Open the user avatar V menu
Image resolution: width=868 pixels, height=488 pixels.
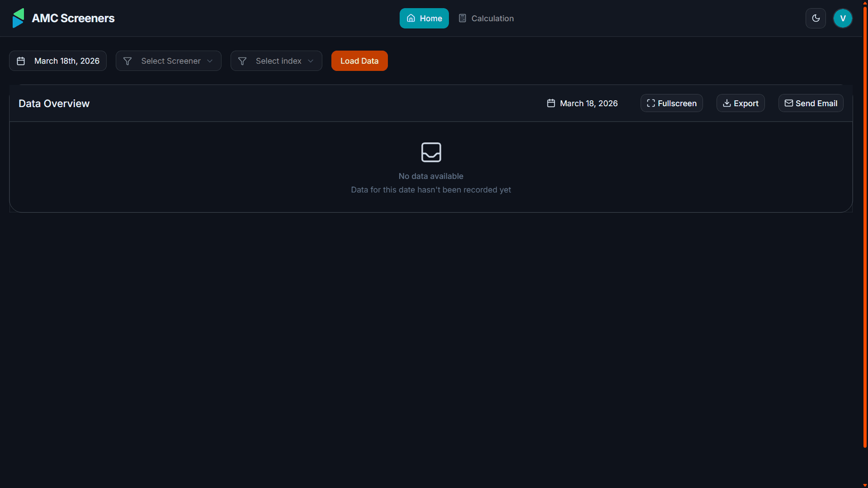pyautogui.click(x=843, y=18)
